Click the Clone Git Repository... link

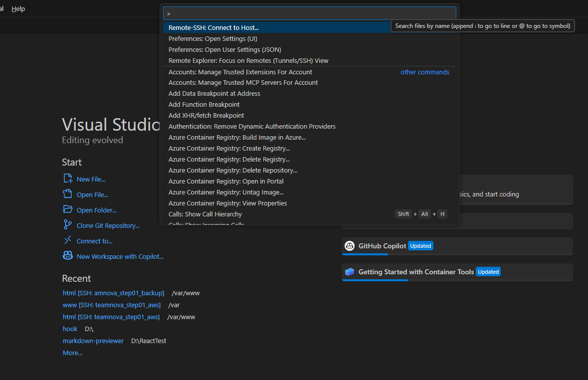[108, 225]
